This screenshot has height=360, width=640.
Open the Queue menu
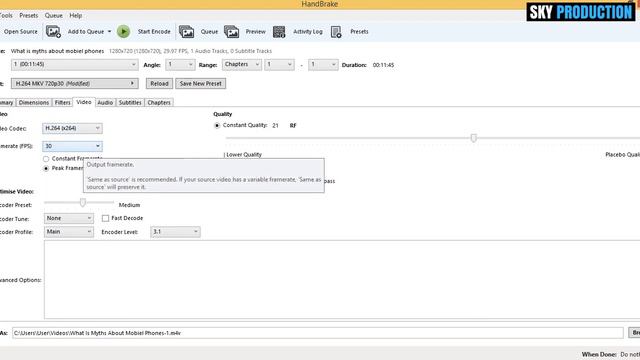point(53,16)
